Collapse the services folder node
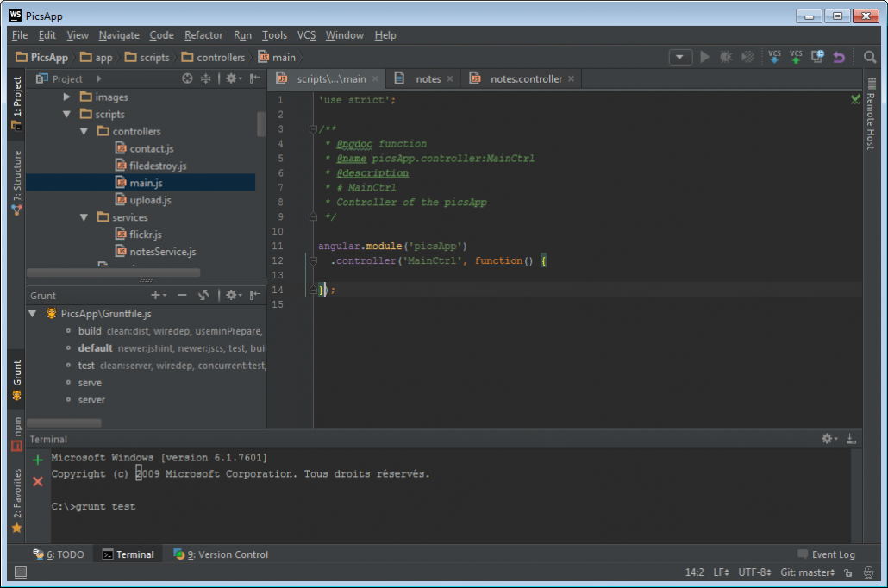Image resolution: width=888 pixels, height=588 pixels. pyautogui.click(x=84, y=216)
